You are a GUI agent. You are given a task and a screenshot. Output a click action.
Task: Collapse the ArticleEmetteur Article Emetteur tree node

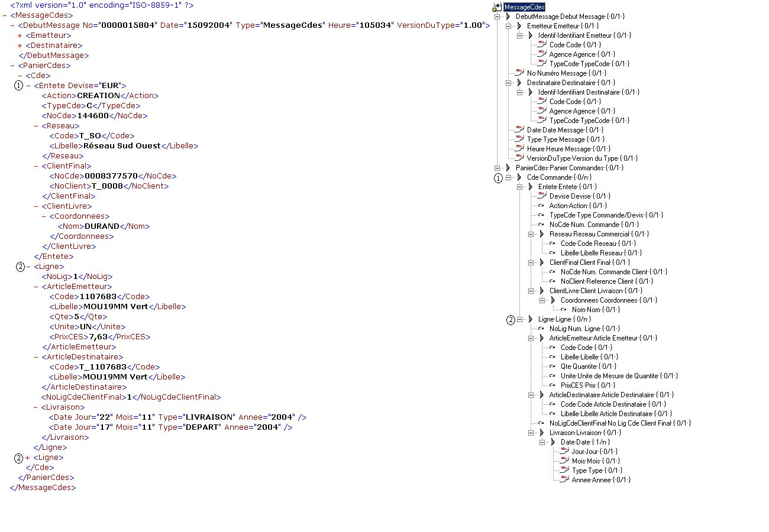[x=531, y=338]
